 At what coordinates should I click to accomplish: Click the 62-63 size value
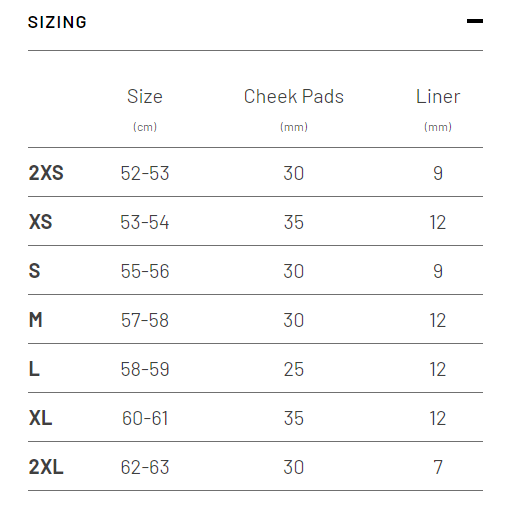(145, 467)
